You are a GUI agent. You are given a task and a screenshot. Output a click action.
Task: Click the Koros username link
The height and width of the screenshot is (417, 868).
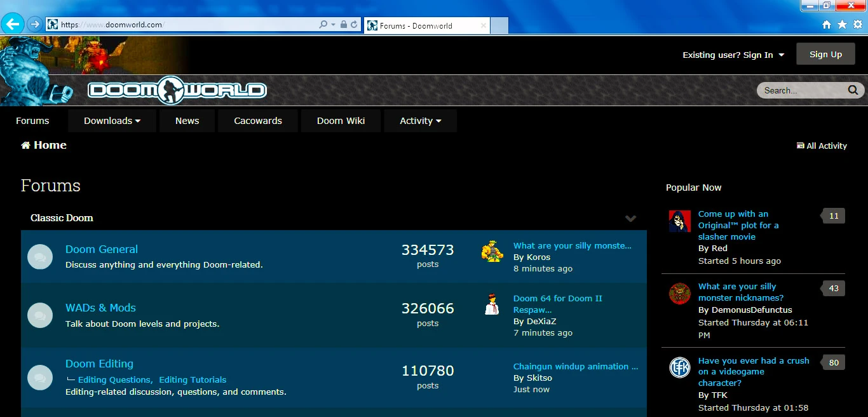(538, 257)
